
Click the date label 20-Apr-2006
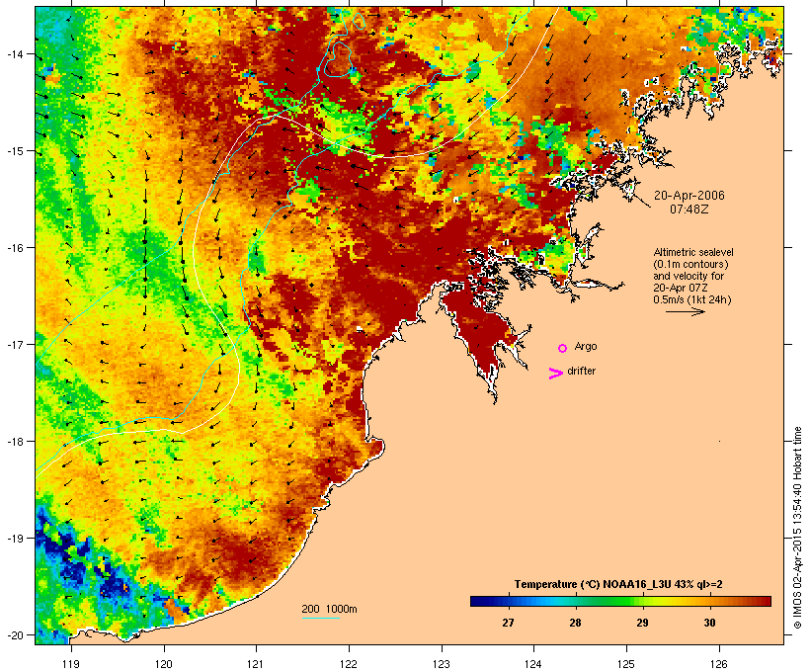[x=689, y=196]
